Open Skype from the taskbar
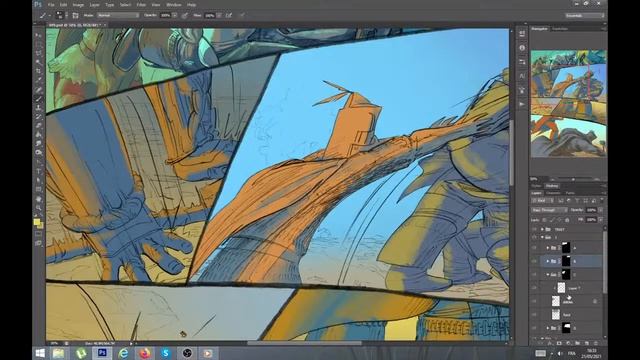This screenshot has width=640, height=360. click(x=166, y=353)
